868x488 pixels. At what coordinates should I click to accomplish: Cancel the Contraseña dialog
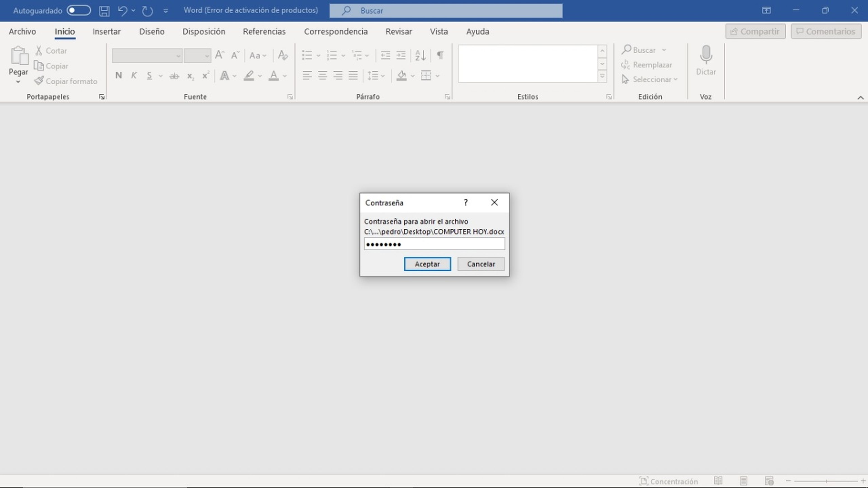pos(481,264)
